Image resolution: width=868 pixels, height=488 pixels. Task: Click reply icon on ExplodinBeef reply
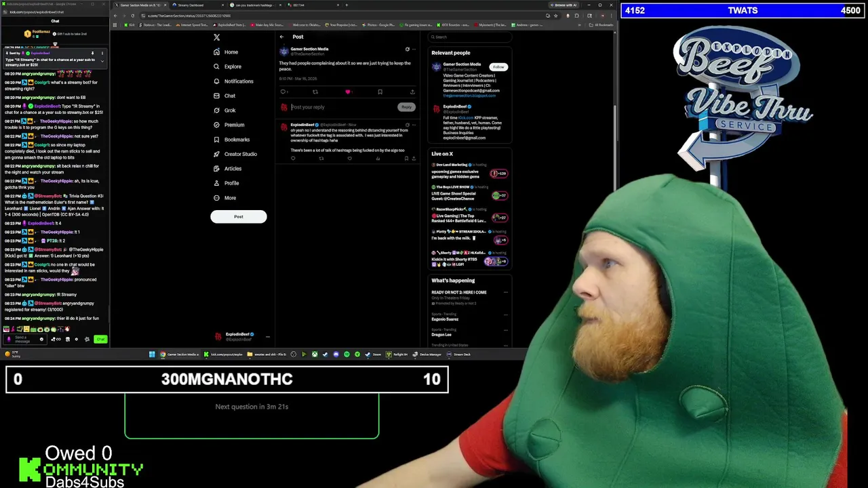point(293,158)
